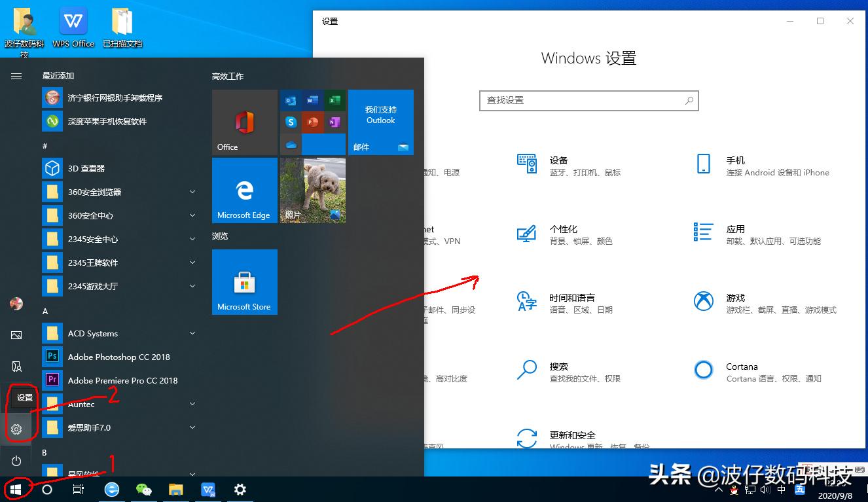
Task: Open the Pictures icon in Start sidebar
Action: pyautogui.click(x=16, y=334)
